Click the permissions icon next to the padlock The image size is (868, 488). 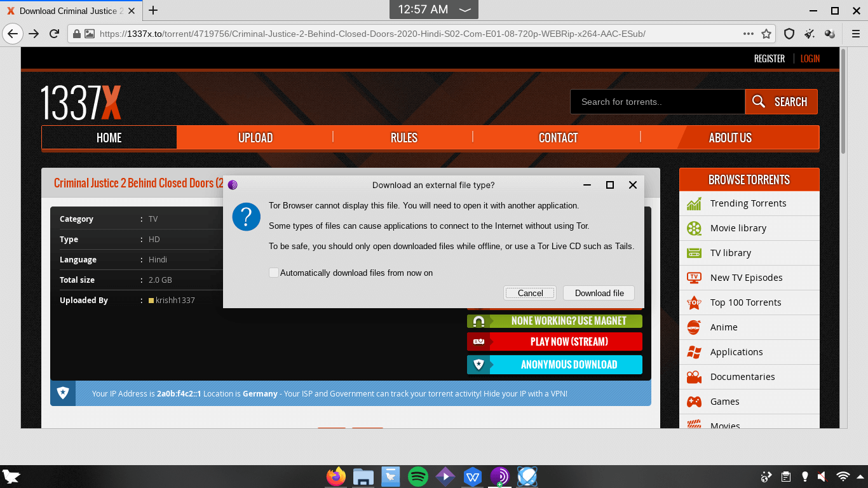[x=90, y=34]
